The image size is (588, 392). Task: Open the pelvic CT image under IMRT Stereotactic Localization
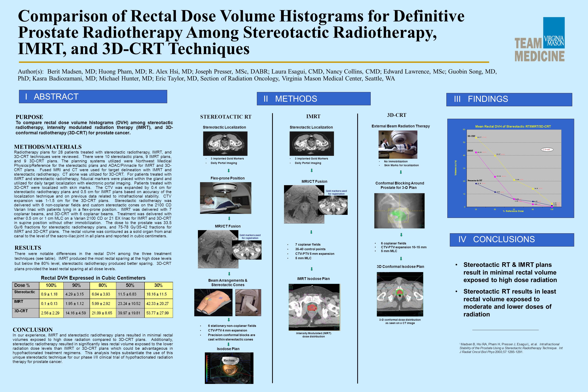click(x=312, y=144)
